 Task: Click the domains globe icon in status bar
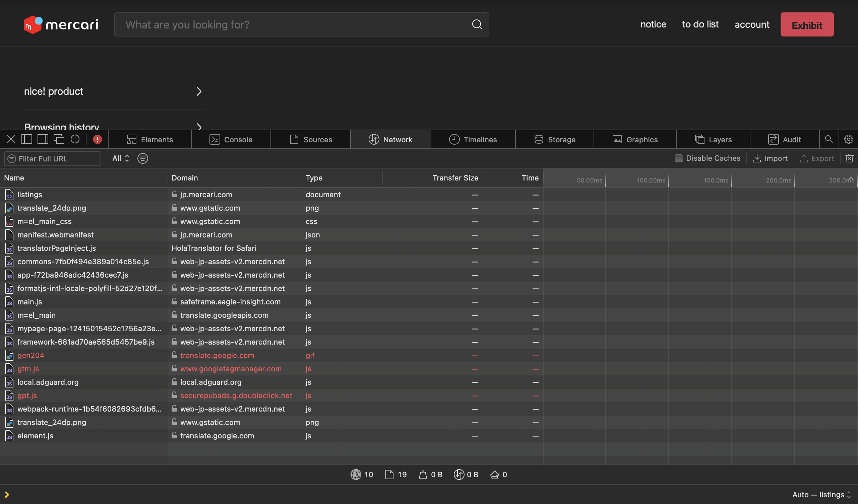pyautogui.click(x=356, y=475)
